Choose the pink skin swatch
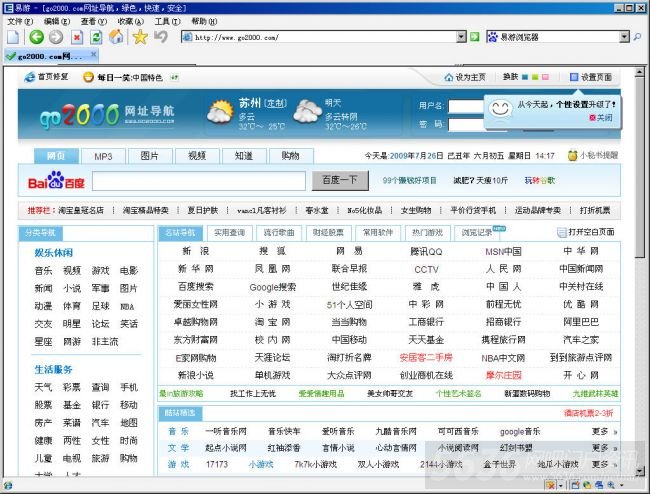The width and height of the screenshot is (650, 494). [545, 77]
